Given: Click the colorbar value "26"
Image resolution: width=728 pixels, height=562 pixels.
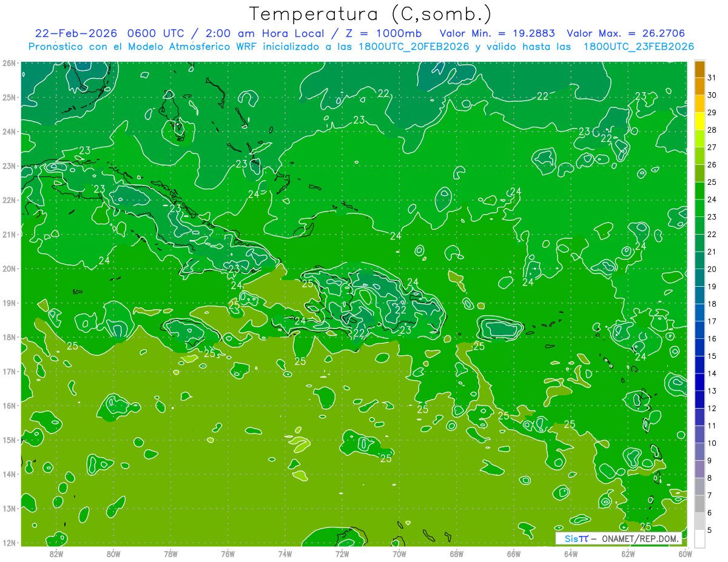Looking at the screenshot, I should 712,165.
